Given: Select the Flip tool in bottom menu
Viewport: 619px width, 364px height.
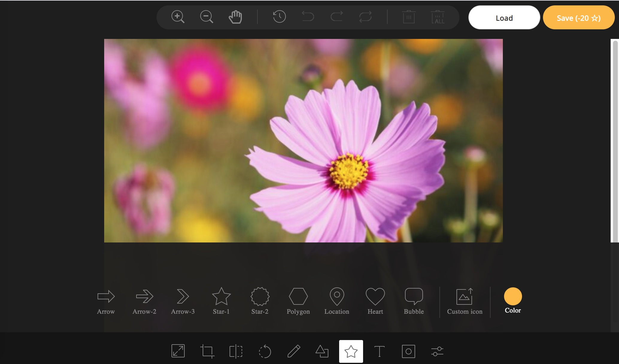Looking at the screenshot, I should pos(236,351).
